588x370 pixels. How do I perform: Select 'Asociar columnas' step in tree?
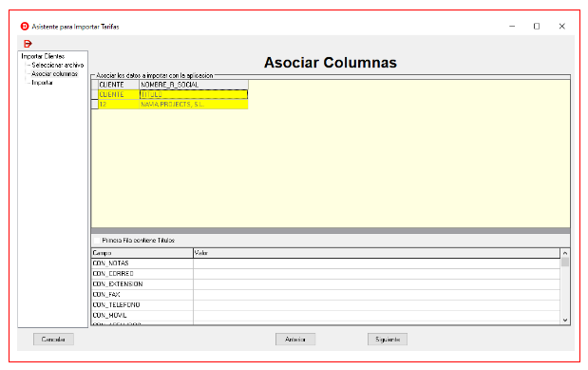click(54, 73)
